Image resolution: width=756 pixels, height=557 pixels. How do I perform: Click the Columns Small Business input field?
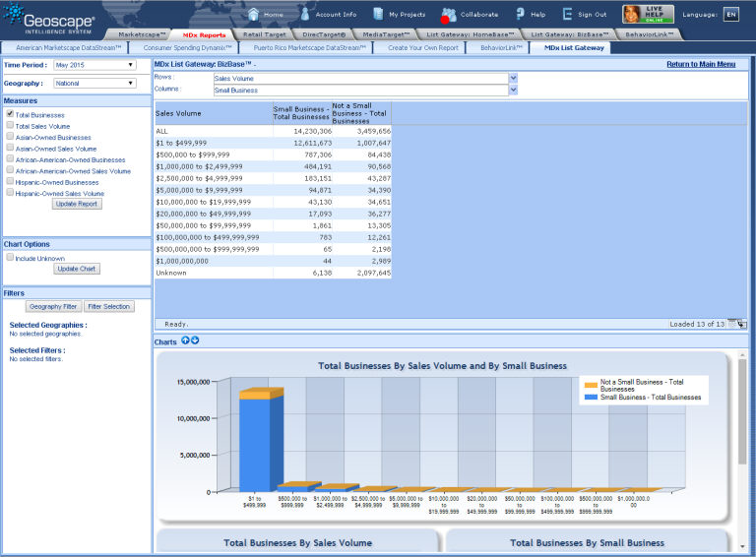pos(360,91)
